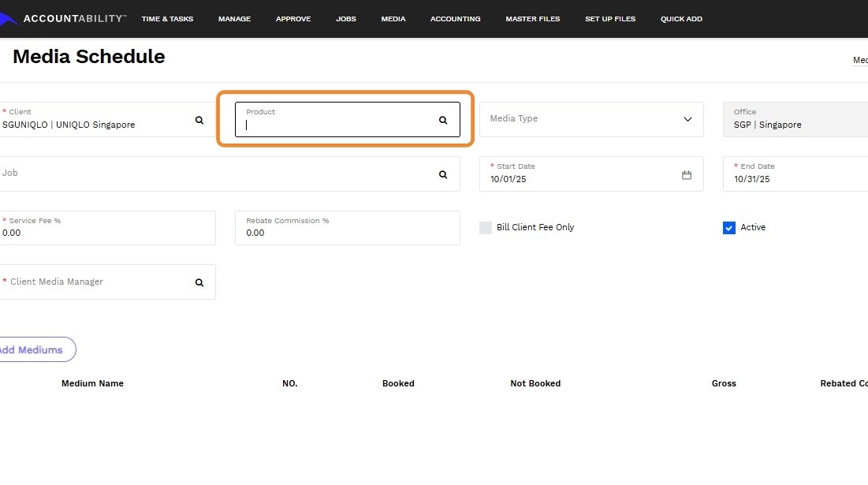Open the Set Up Files menu
The image size is (868, 485).
(x=610, y=19)
